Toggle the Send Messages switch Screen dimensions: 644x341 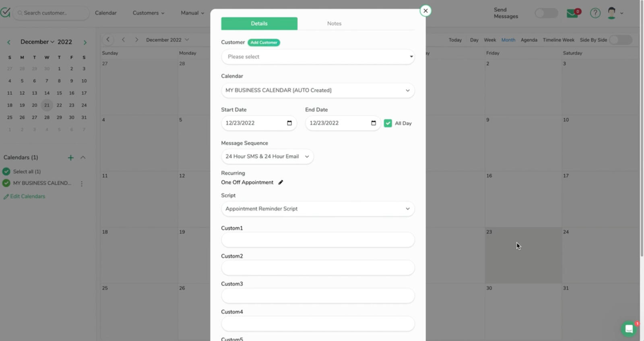(546, 13)
